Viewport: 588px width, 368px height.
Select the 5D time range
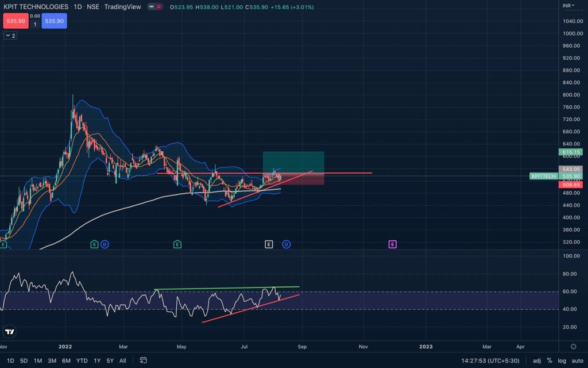[24, 361]
